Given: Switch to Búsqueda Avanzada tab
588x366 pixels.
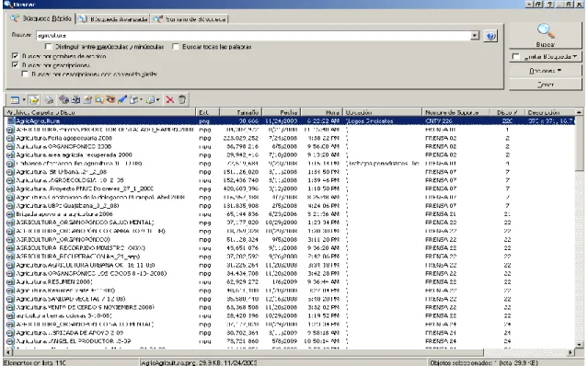Looking at the screenshot, I should pyautogui.click(x=113, y=19).
